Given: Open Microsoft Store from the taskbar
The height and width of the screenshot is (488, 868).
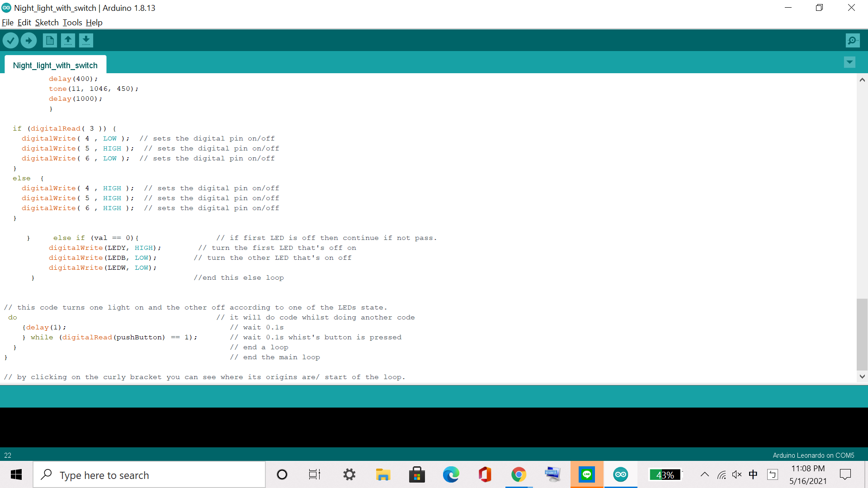Looking at the screenshot, I should pyautogui.click(x=417, y=474).
